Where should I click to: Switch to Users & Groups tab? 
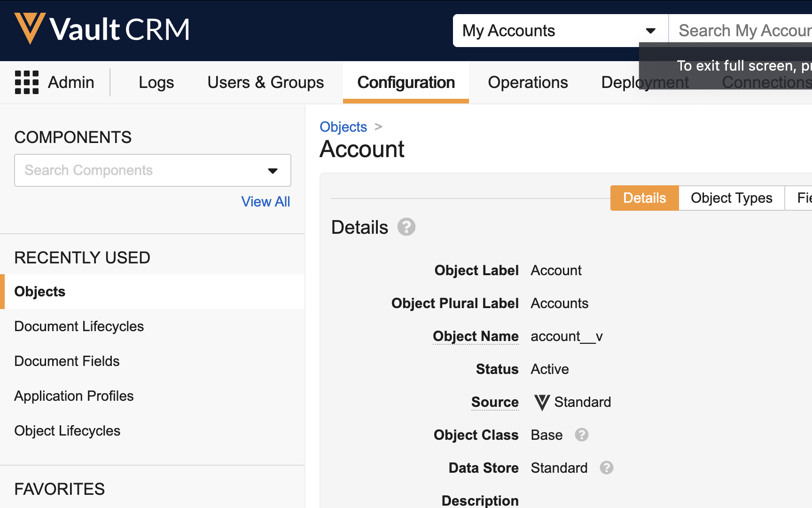point(265,82)
